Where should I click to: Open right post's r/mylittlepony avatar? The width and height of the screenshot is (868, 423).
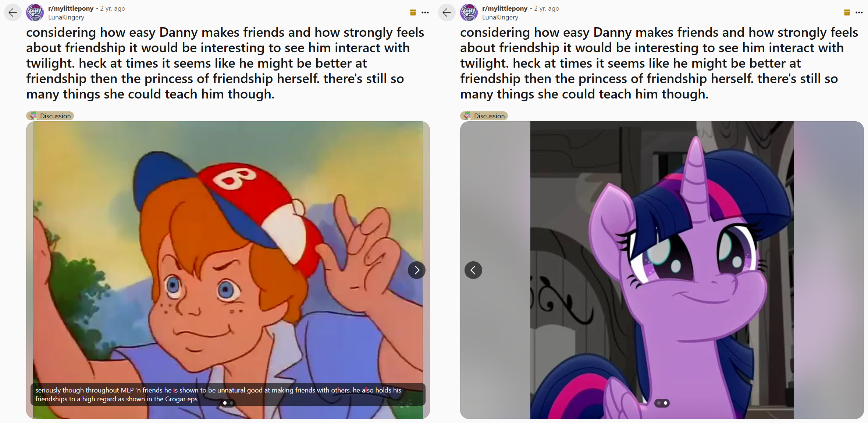tap(469, 12)
